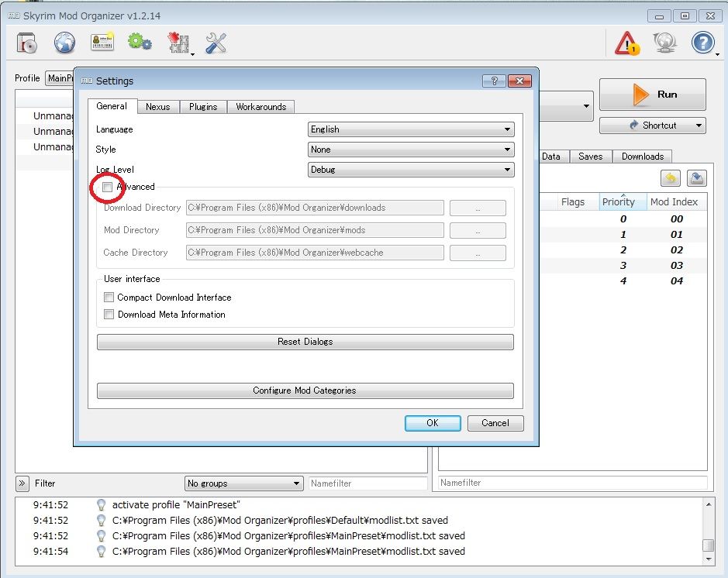Cancel the Settings dialog
The height and width of the screenshot is (578, 728).
coord(495,423)
